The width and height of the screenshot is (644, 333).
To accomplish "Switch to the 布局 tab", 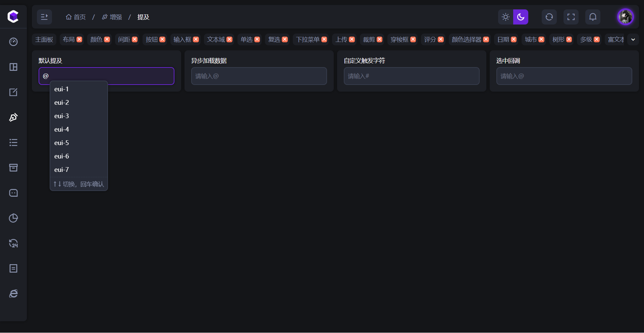I will 69,39.
